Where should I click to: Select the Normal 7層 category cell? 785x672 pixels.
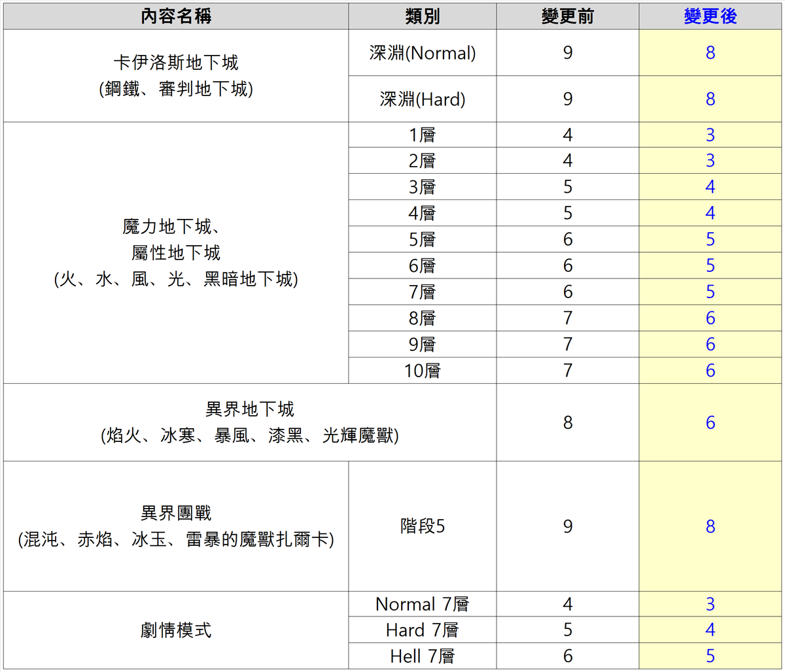[422, 604]
